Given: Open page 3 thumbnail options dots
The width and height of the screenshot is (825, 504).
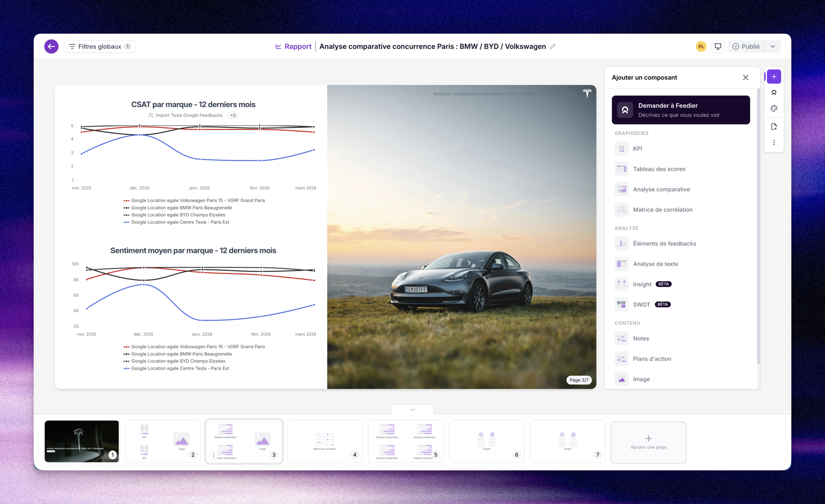Looking at the screenshot, I should point(214,455).
